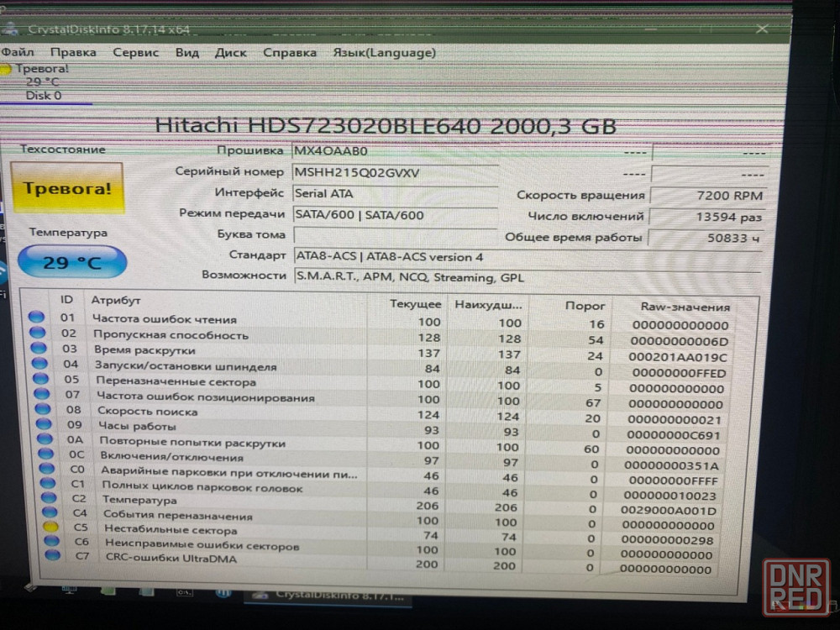Click the yellow Тревога! health status button
This screenshot has height=630, width=840.
(x=67, y=188)
